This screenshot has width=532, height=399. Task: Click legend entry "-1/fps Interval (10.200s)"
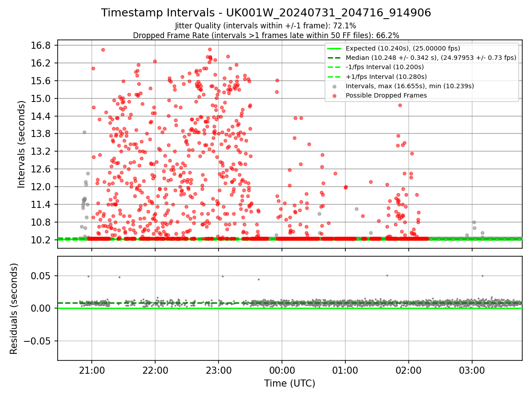(x=384, y=67)
